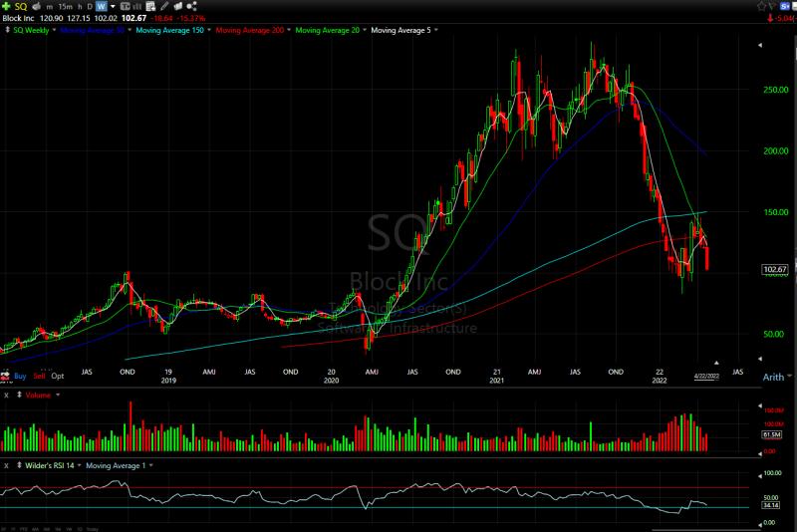This screenshot has height=532, width=797.
Task: Click the scale arrow at top of volume axis
Action: click(760, 406)
